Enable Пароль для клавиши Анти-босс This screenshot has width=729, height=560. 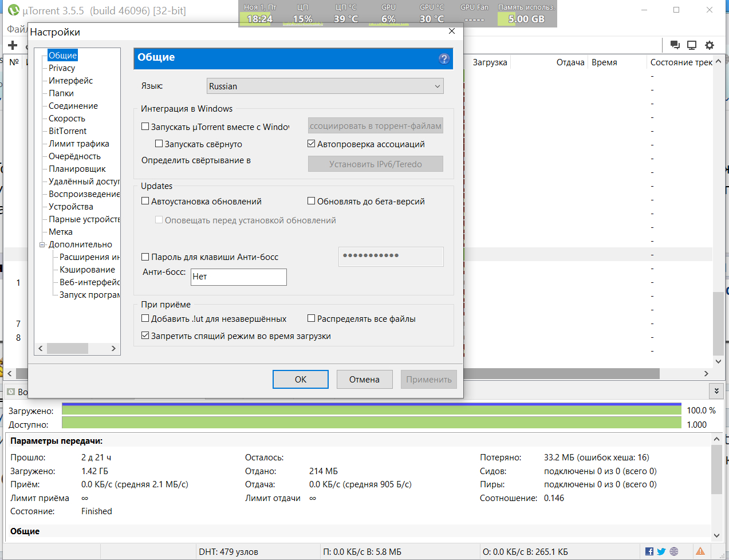coord(145,257)
